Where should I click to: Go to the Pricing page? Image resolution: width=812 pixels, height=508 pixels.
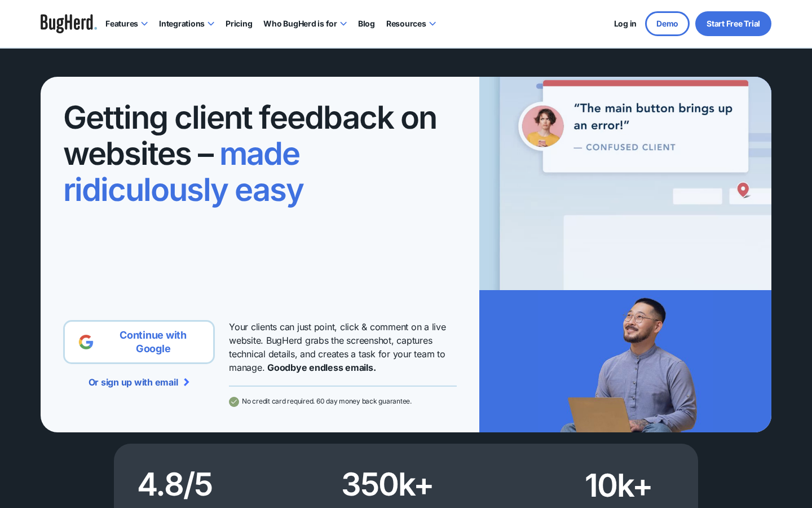coord(239,24)
